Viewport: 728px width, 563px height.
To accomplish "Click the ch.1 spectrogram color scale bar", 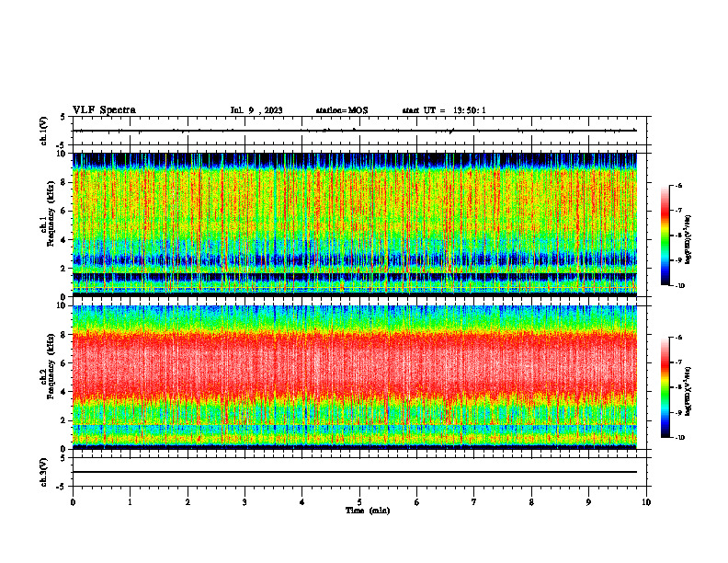I will 665,236.
